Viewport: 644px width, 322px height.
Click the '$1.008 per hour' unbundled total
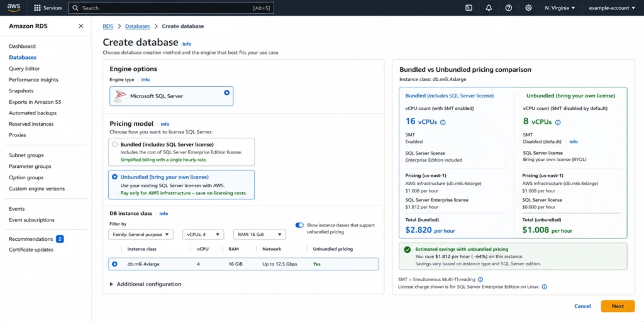click(x=547, y=230)
